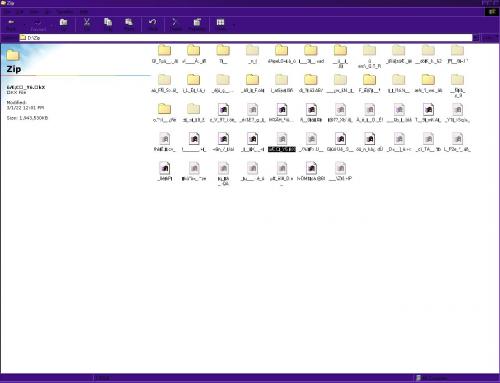The image size is (500, 383).
Task: Click the Forward arrow toolbar button
Action: (38, 24)
